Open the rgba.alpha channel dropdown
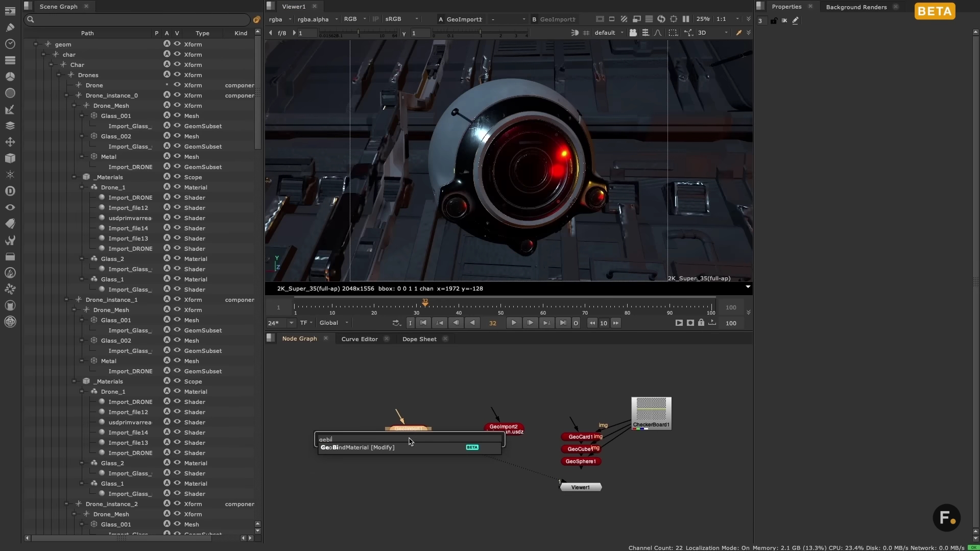 [x=317, y=19]
